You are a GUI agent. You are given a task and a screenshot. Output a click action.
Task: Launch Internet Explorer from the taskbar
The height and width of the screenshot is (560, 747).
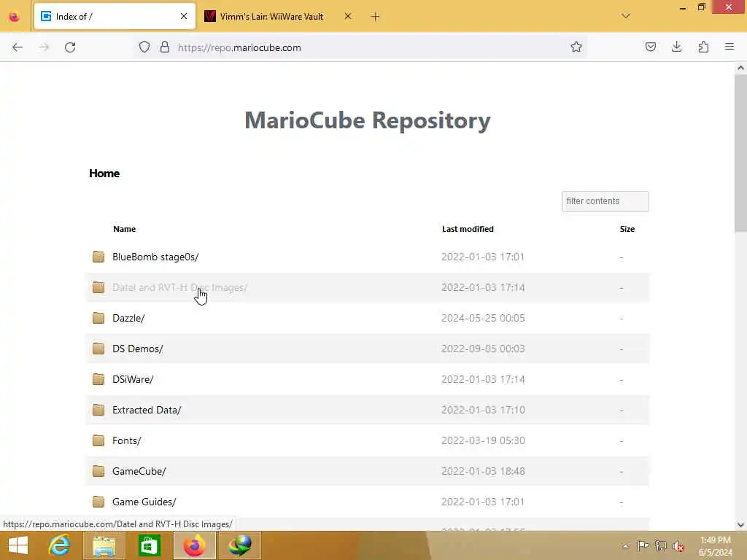(x=59, y=545)
